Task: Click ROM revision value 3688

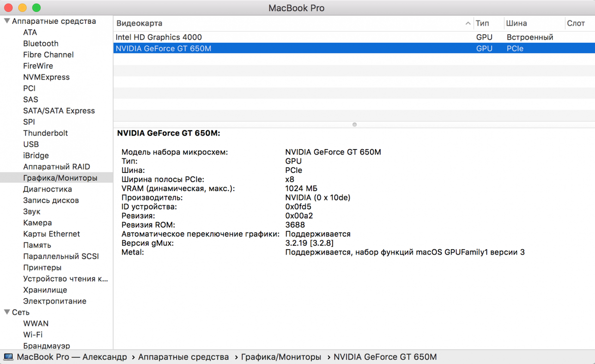Action: pos(295,225)
